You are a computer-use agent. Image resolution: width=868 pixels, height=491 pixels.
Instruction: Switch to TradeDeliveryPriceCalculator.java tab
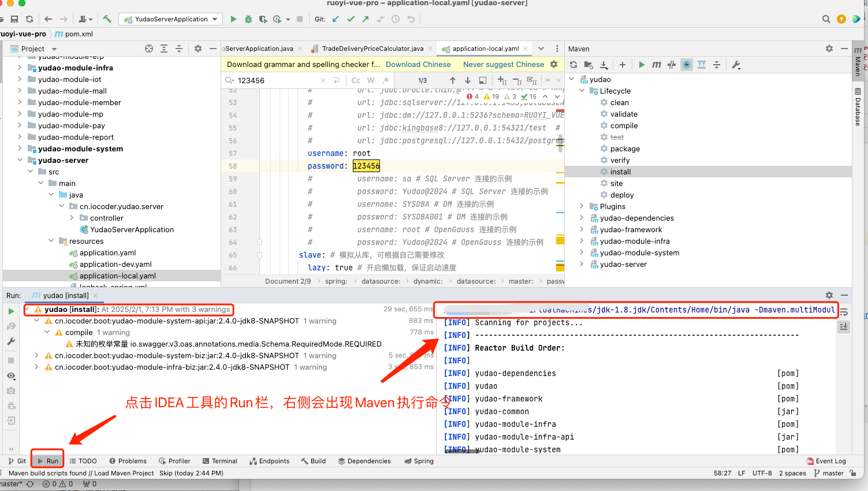[372, 49]
